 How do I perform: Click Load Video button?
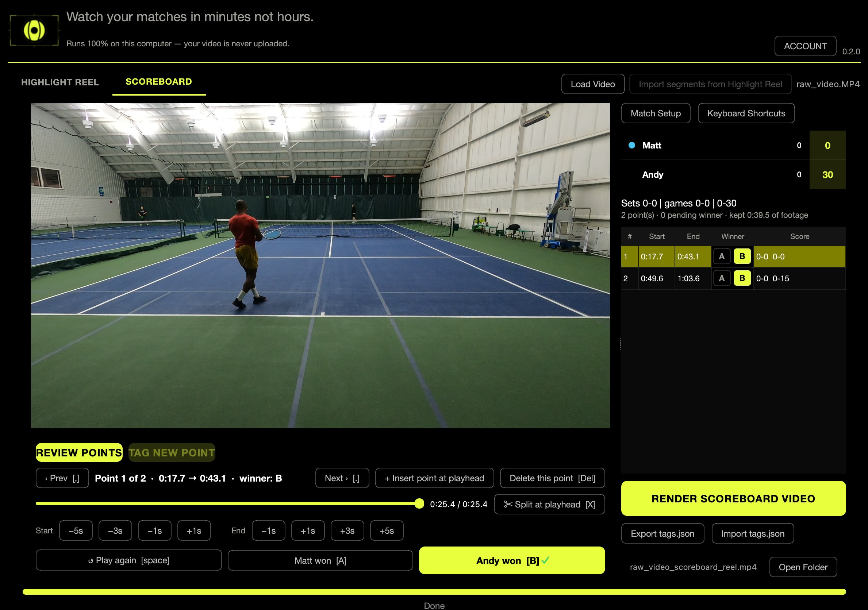pos(593,84)
